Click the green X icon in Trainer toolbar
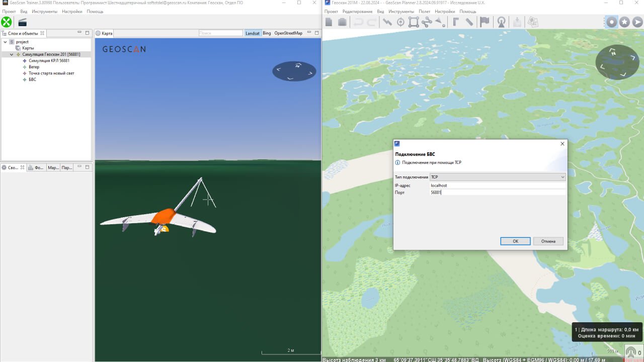 click(x=7, y=22)
